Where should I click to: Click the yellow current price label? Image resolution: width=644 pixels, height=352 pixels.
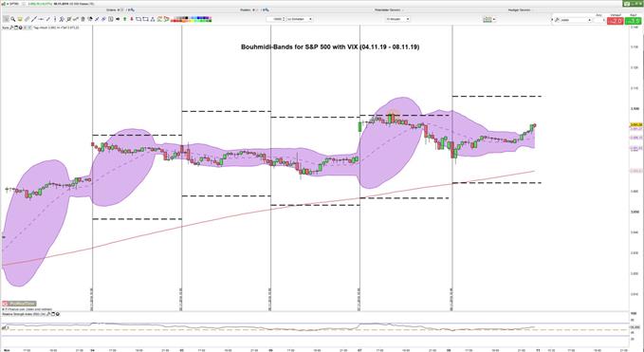point(635,124)
